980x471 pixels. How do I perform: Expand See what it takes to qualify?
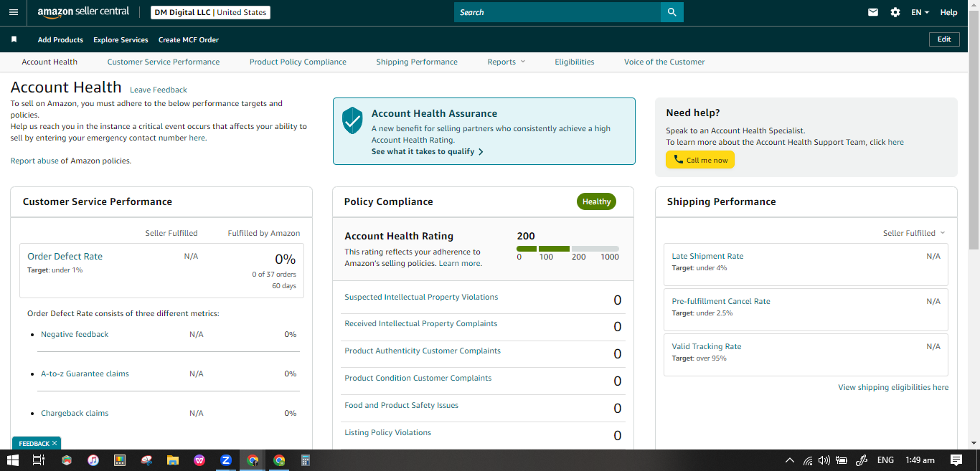click(x=427, y=152)
